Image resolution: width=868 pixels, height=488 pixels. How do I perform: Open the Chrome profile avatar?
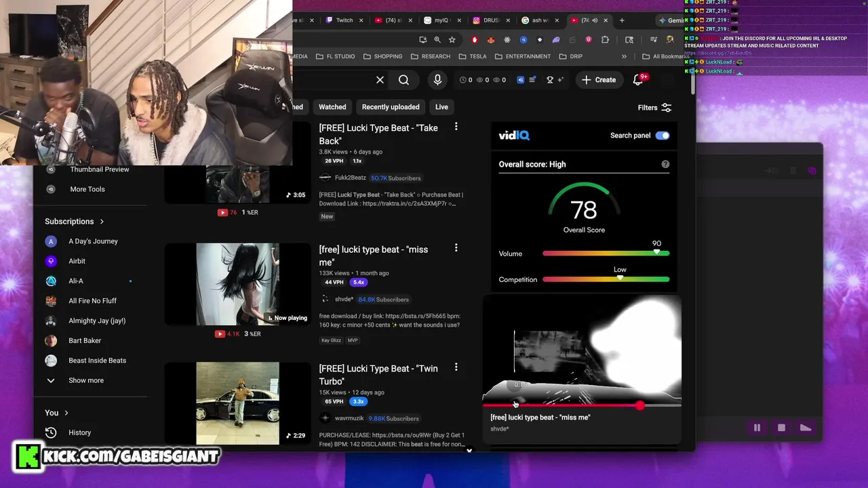[x=671, y=40]
